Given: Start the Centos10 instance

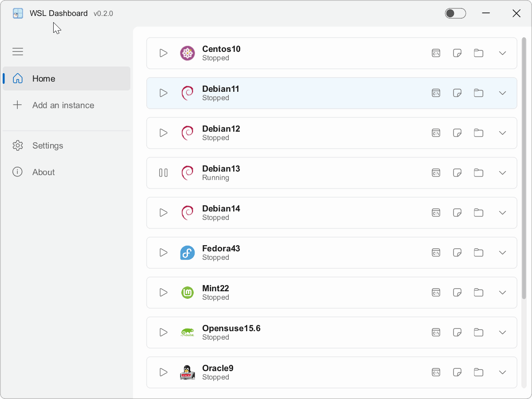Looking at the screenshot, I should [164, 53].
